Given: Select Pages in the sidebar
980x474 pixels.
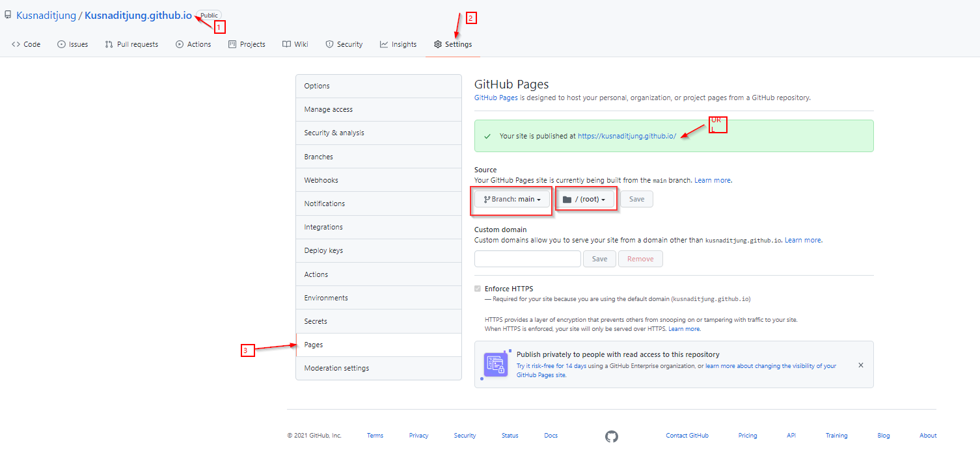Looking at the screenshot, I should click(x=379, y=345).
